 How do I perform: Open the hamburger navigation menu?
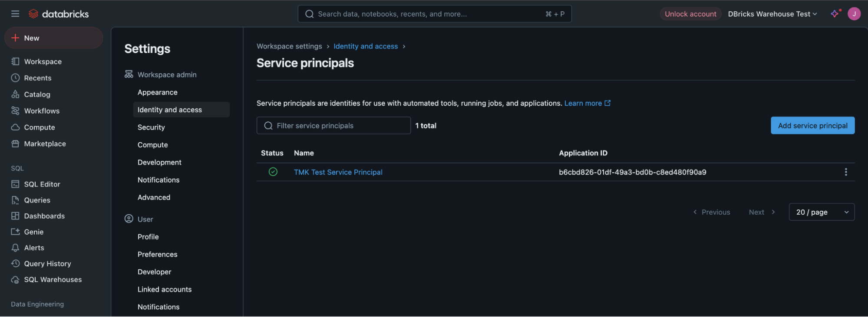pos(15,14)
